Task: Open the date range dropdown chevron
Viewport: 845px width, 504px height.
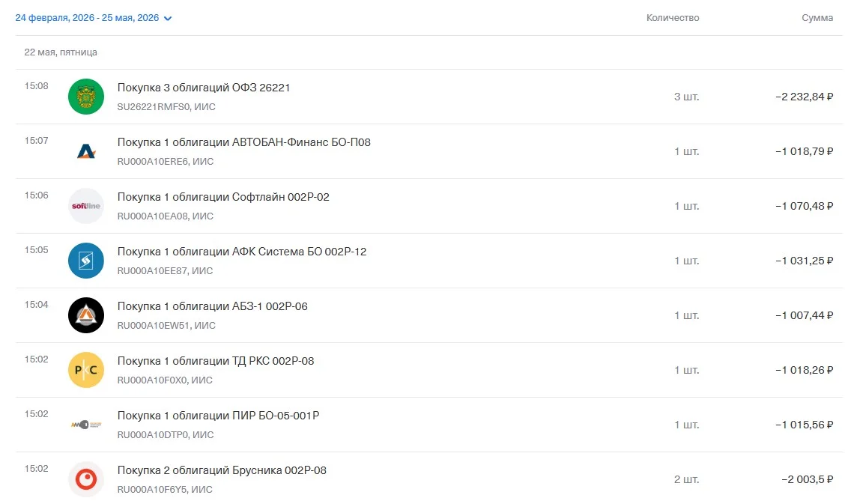Action: click(x=168, y=18)
